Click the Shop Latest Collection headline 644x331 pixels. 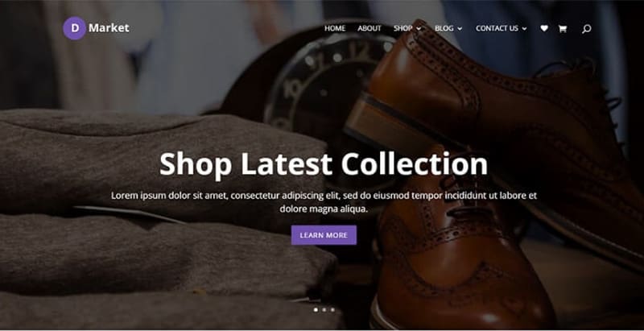(x=324, y=163)
